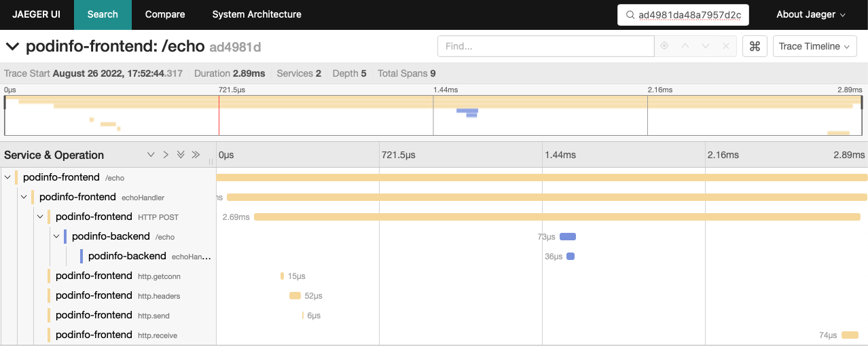Open the Trace Timeline view dropdown
Image resolution: width=868 pixels, height=353 pixels.
coord(814,46)
